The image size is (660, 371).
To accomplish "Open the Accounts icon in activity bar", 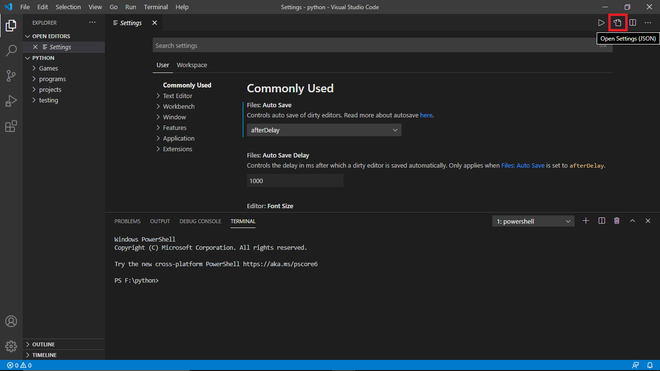I will click(x=11, y=321).
